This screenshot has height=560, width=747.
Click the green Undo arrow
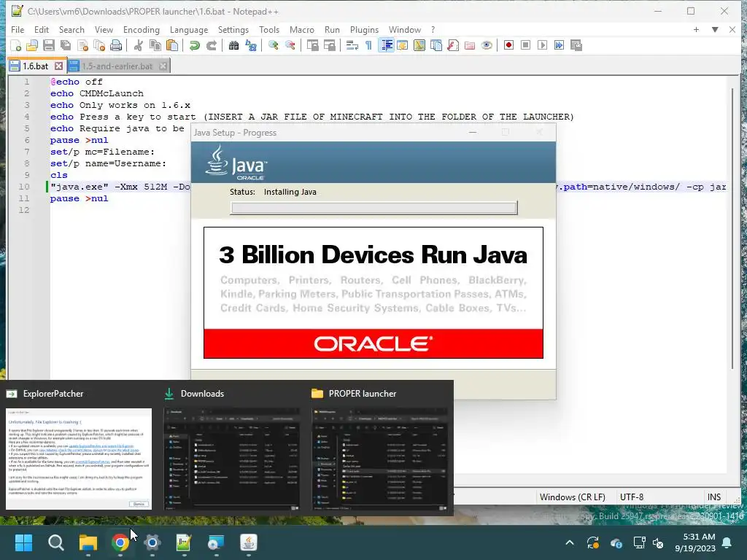[194, 46]
